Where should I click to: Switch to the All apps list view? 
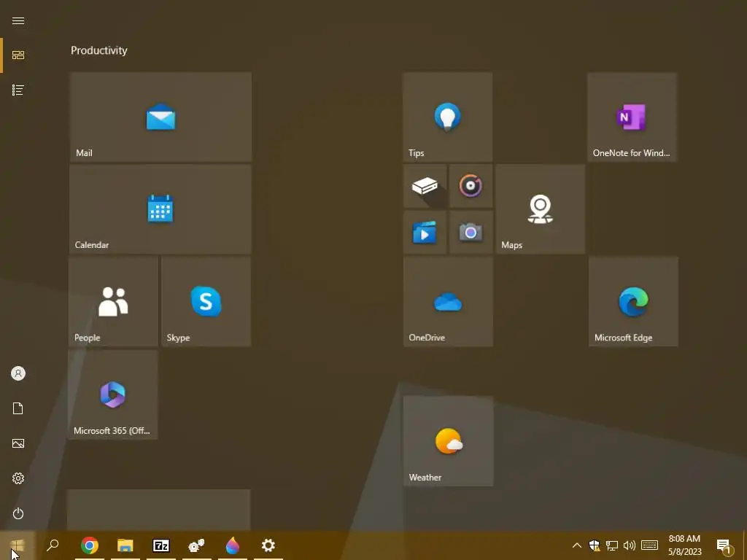coord(18,90)
